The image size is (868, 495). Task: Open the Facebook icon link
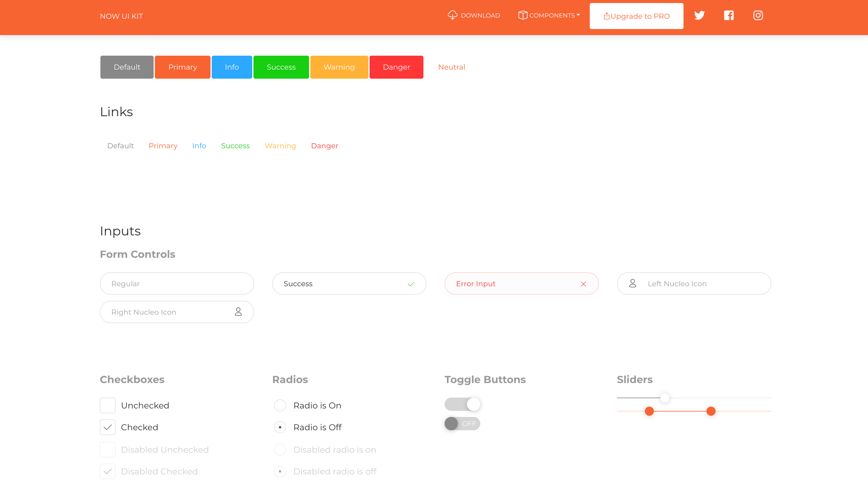point(728,16)
